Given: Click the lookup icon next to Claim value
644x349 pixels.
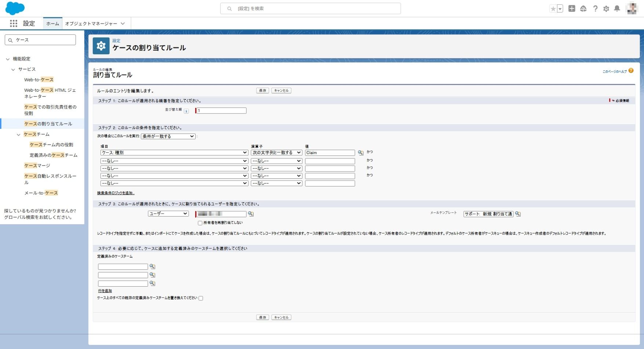Looking at the screenshot, I should (x=360, y=153).
